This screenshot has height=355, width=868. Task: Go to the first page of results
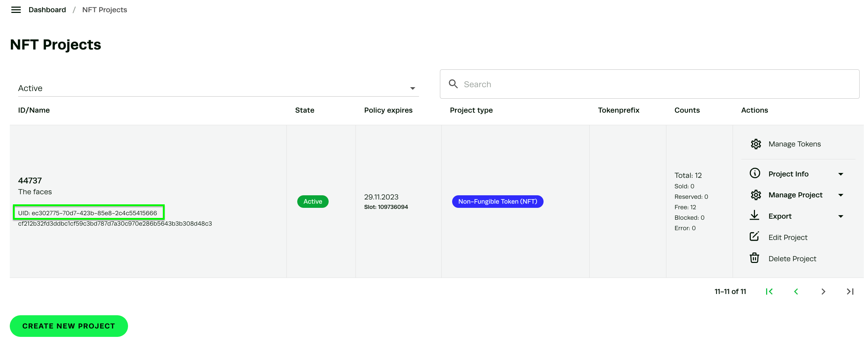coord(769,292)
